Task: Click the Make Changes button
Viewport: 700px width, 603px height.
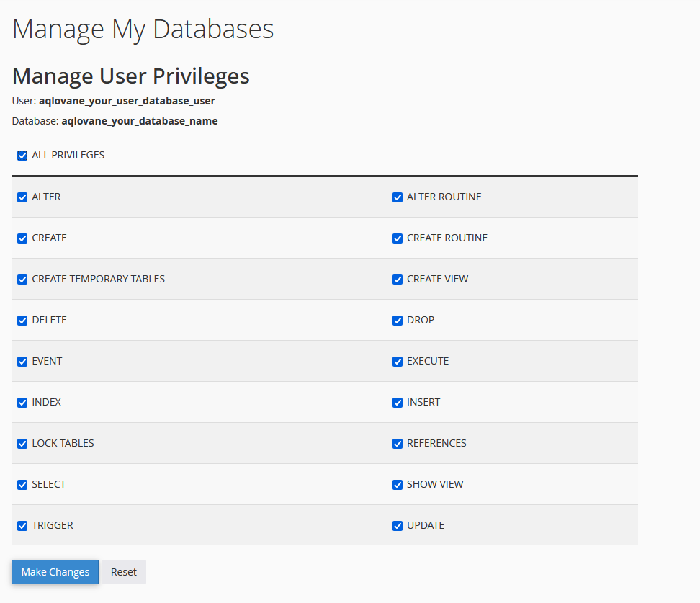Action: pos(55,572)
